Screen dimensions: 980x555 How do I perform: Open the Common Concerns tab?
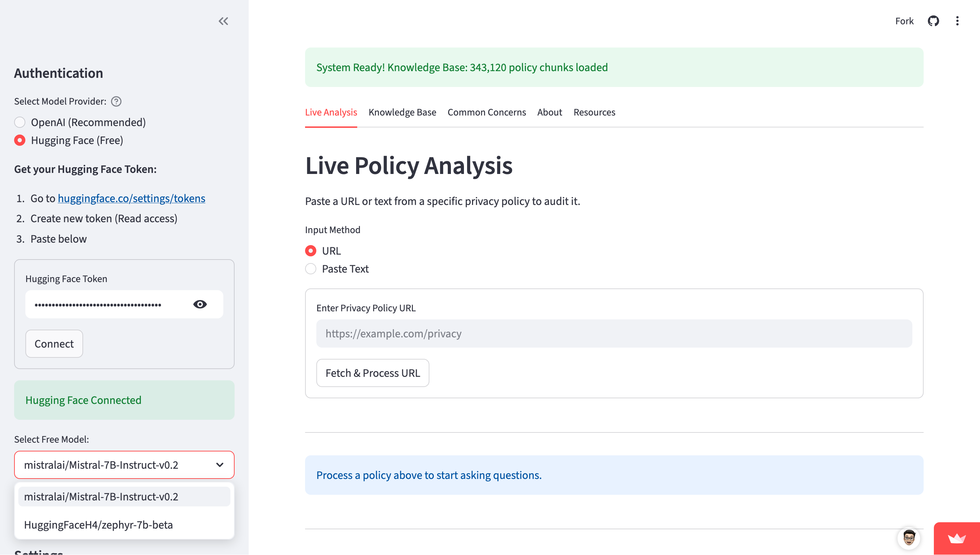pos(486,112)
